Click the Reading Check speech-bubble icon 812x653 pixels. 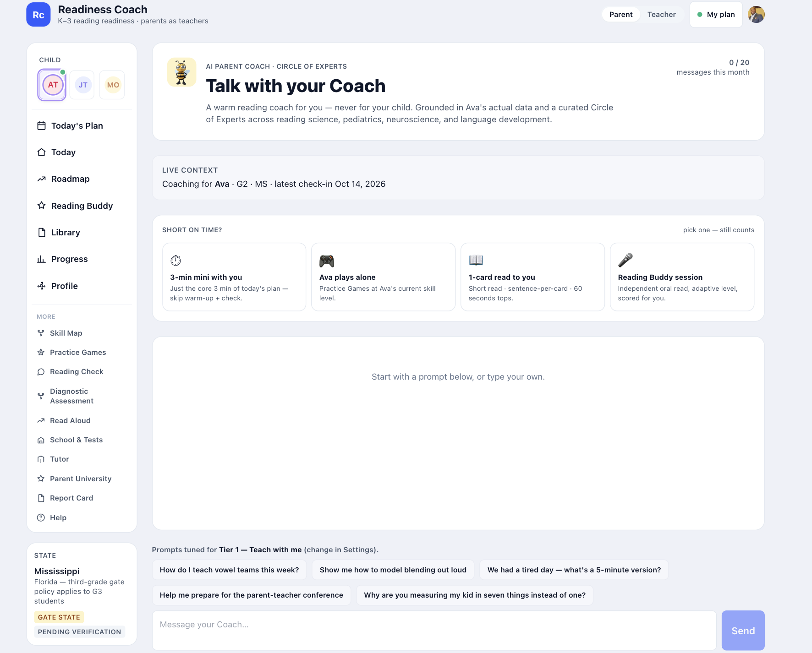tap(41, 372)
